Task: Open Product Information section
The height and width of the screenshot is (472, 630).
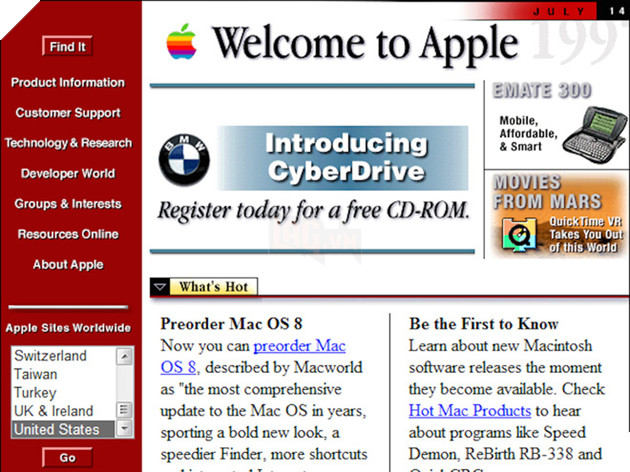Action: 68,83
